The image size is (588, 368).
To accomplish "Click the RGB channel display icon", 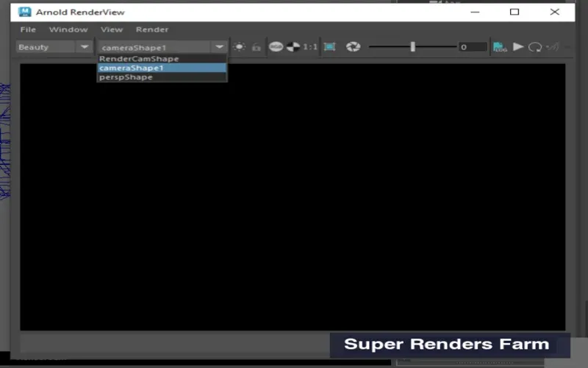I will pos(276,46).
